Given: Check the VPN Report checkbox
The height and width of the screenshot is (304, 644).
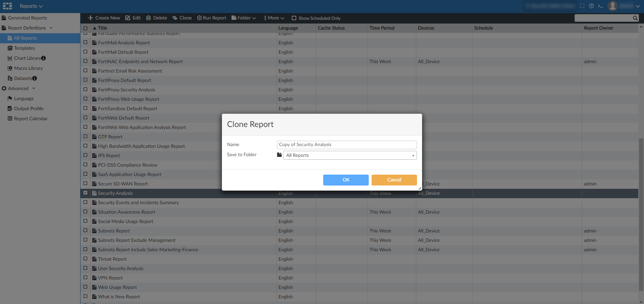Looking at the screenshot, I should coord(86,277).
